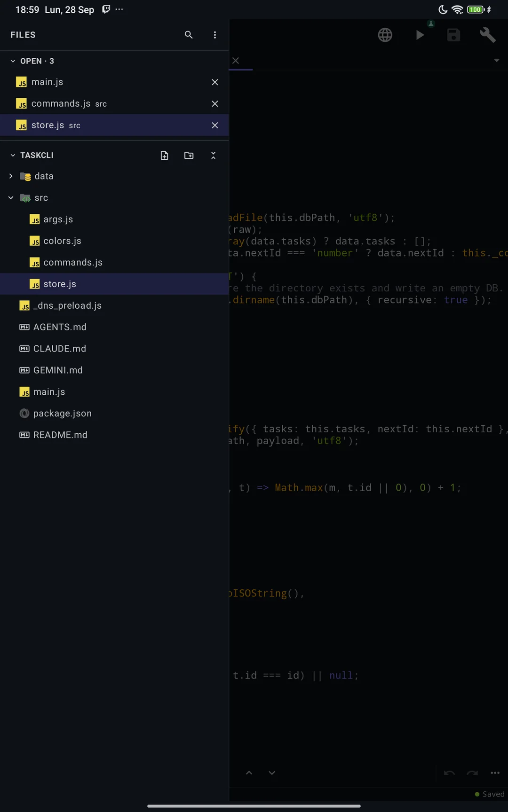Create a new folder in TASKCLI

[189, 156]
